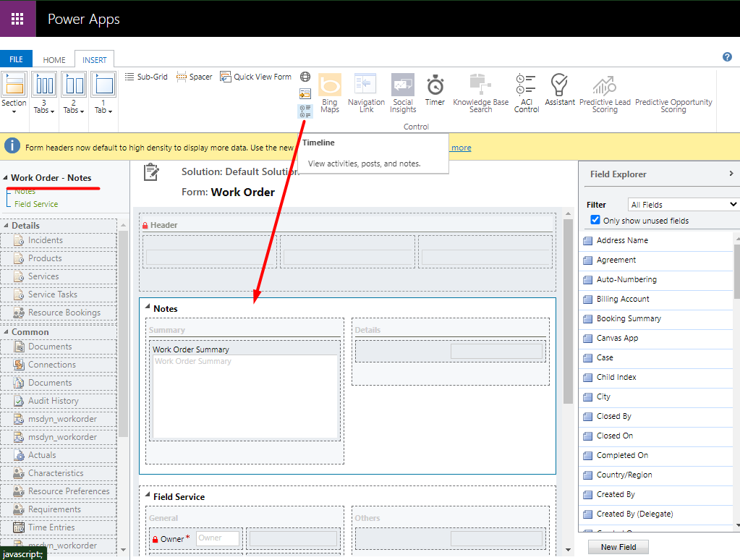Expand the 3 Tabs dropdown arrow
This screenshot has height=560, width=740.
(x=52, y=111)
